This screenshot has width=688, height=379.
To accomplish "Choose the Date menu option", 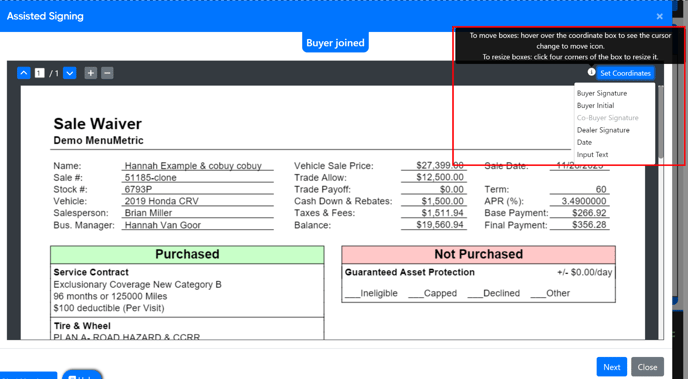I will tap(584, 143).
